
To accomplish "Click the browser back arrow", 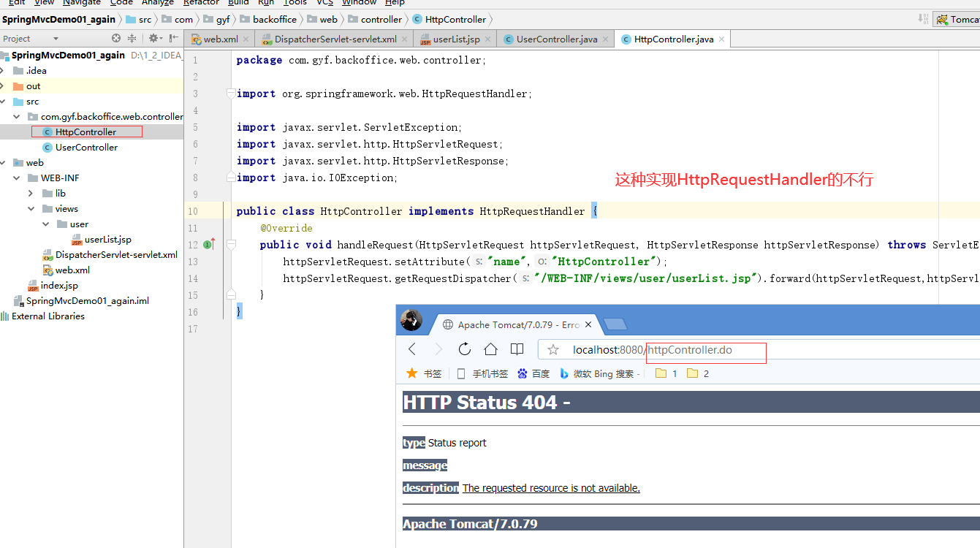I will click(412, 349).
